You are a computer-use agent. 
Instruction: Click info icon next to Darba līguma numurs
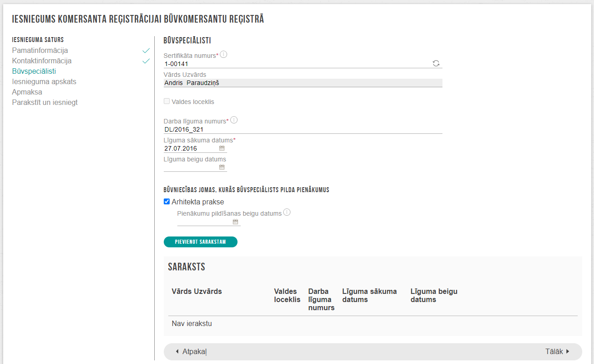(234, 120)
